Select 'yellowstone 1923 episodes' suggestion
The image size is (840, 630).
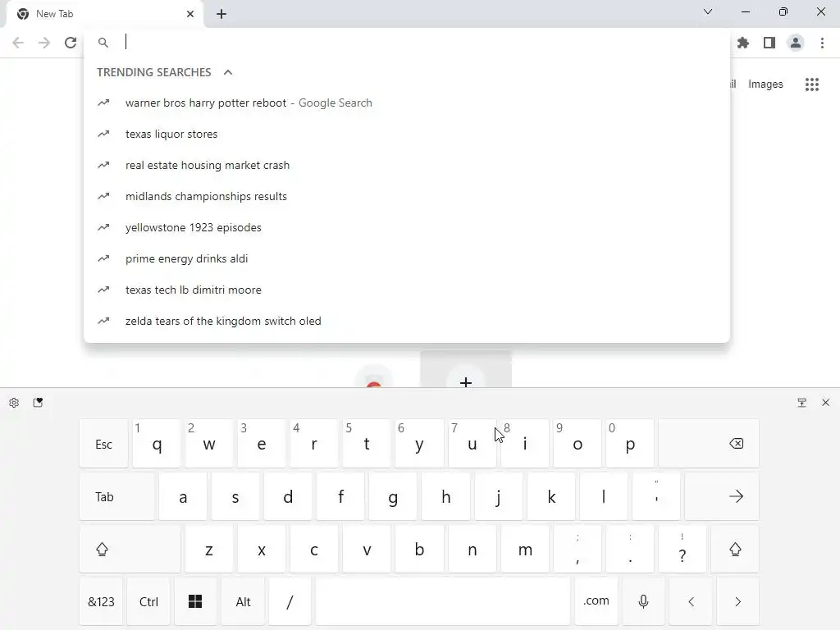pos(407,227)
